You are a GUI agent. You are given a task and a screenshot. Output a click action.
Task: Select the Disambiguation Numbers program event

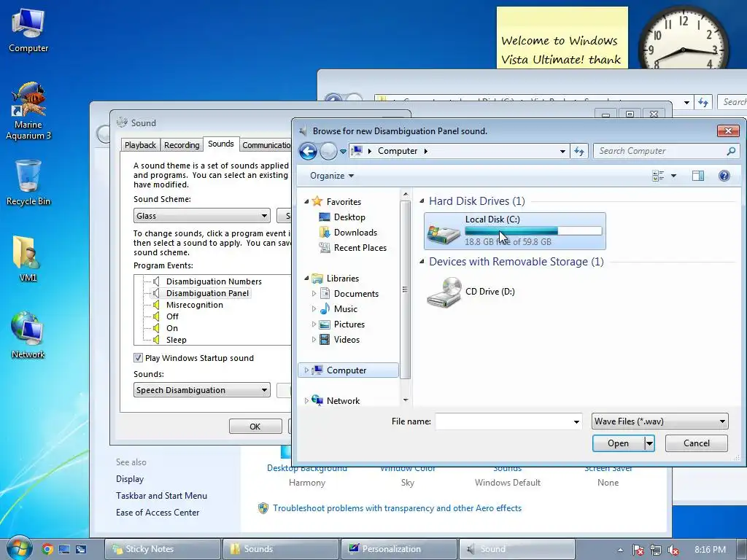(x=214, y=281)
